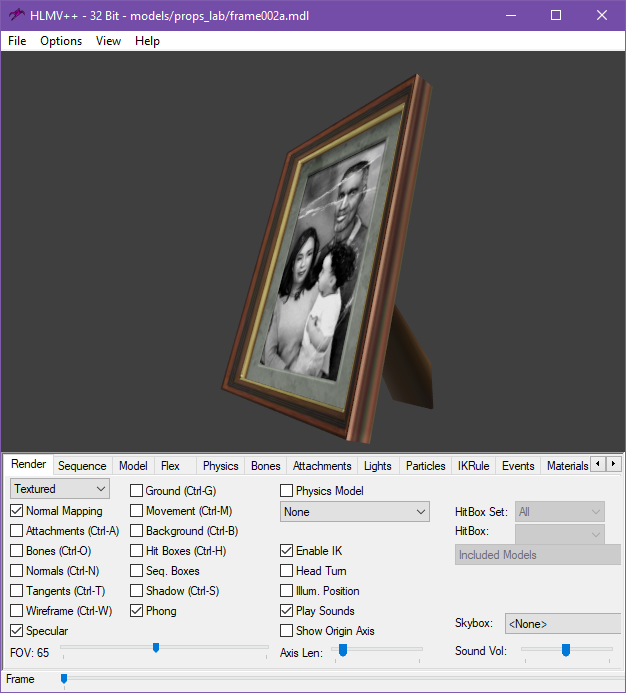626x693 pixels.
Task: Switch to the Particles tab
Action: (x=426, y=466)
